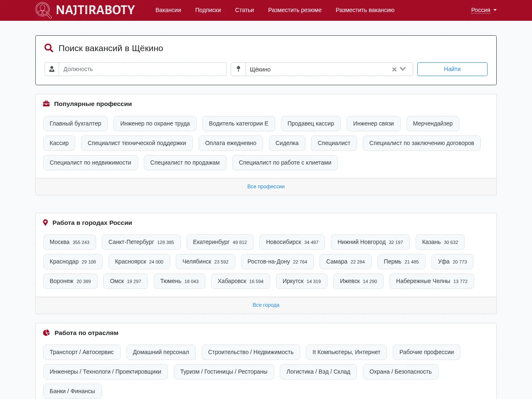Click the location pin icon in city field
Image resolution: width=532 pixels, height=399 pixels.
click(x=238, y=69)
